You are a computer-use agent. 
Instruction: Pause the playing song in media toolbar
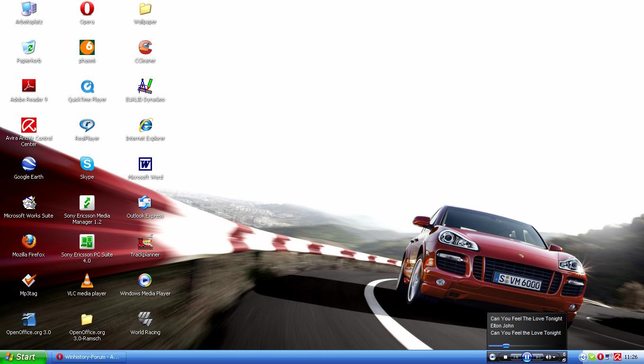coord(527,357)
